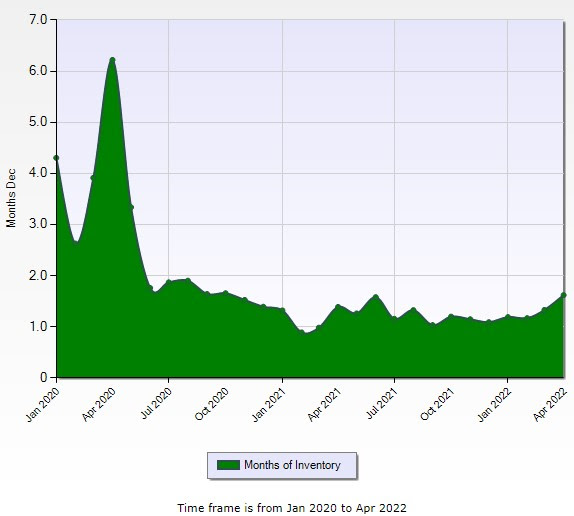574x516 pixels.
Task: Click the Oct 2021 x-axis label
Action: (x=437, y=404)
